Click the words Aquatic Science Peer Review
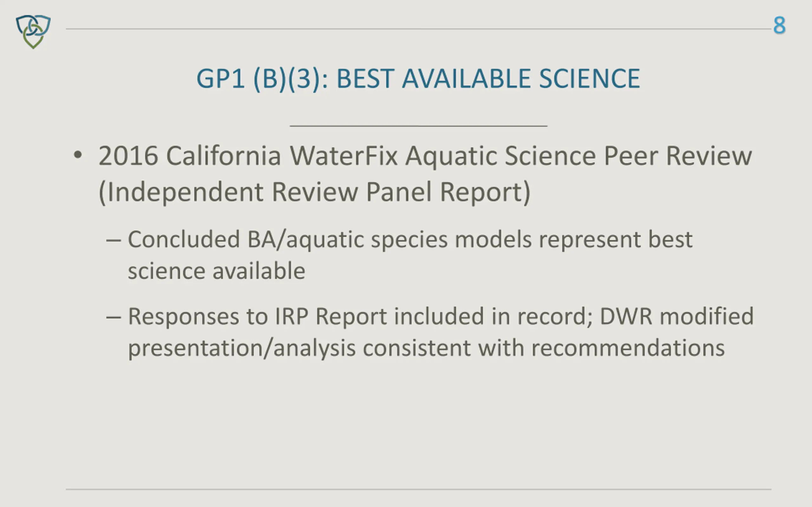The height and width of the screenshot is (507, 812). click(579, 156)
